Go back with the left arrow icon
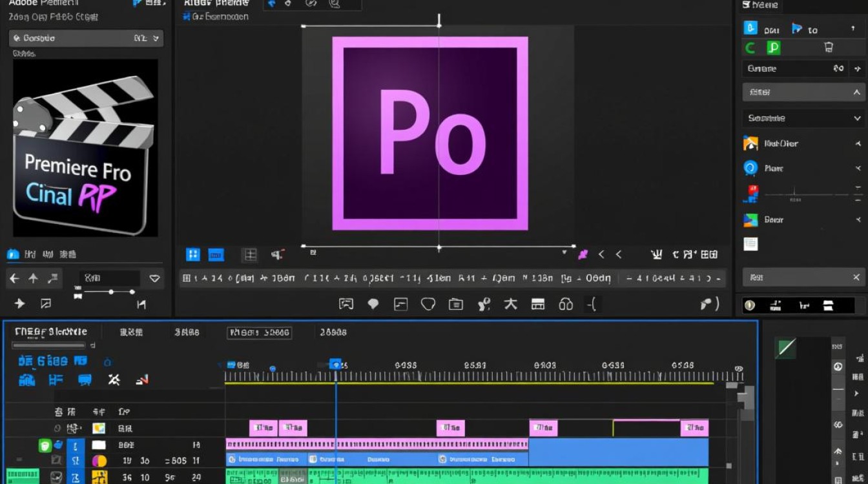 click(x=14, y=279)
